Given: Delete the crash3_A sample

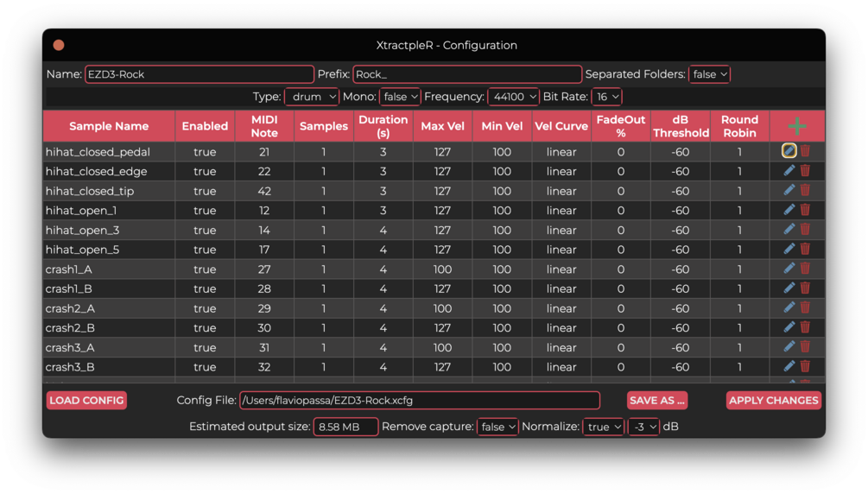Looking at the screenshot, I should [x=806, y=346].
